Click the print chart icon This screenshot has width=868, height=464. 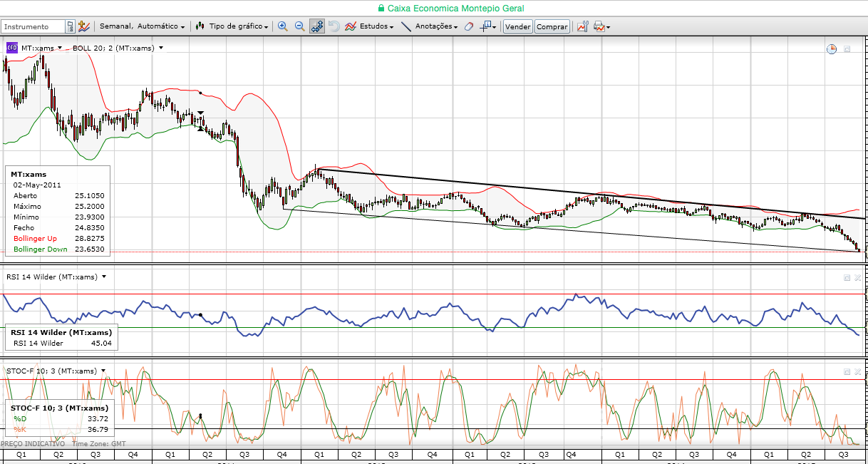(601, 26)
